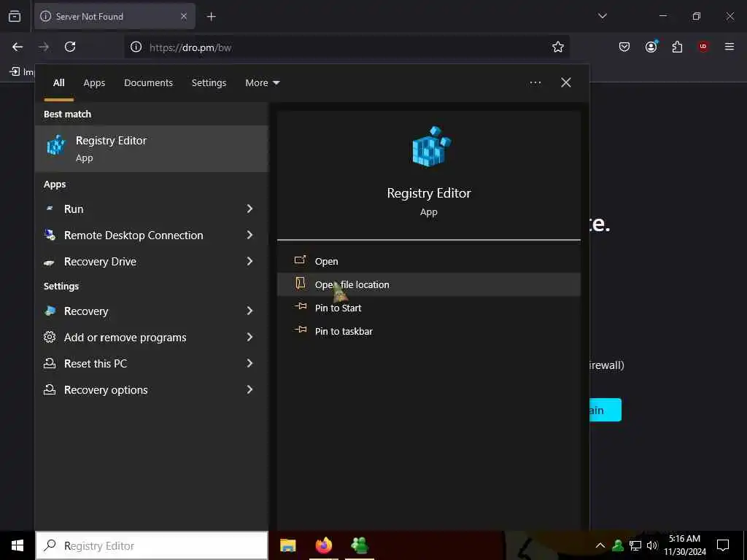Close the Windows search panel

(566, 82)
